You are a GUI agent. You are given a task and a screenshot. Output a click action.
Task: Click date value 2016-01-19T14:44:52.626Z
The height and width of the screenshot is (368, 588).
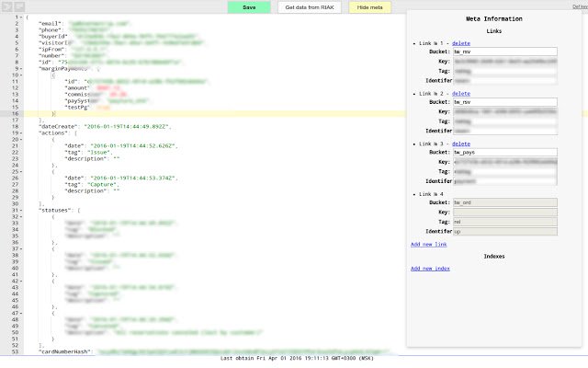click(x=133, y=145)
